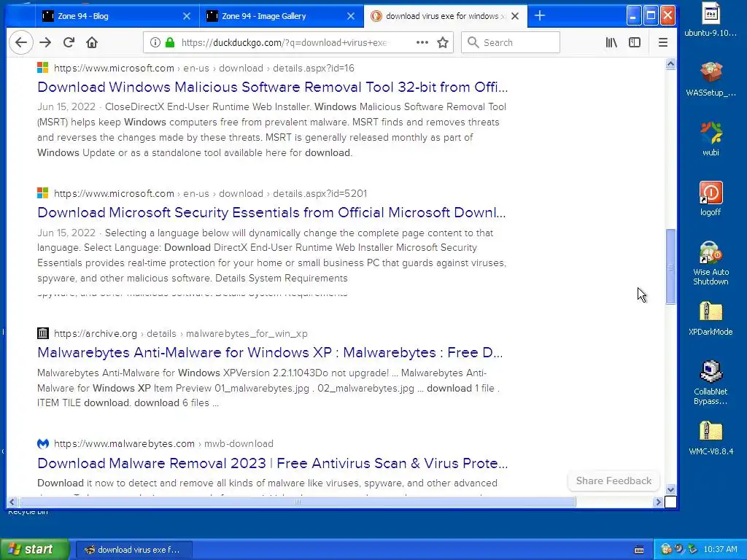Screen dimensions: 747x560
Task: Maximize the Firefox window
Action: (x=651, y=16)
